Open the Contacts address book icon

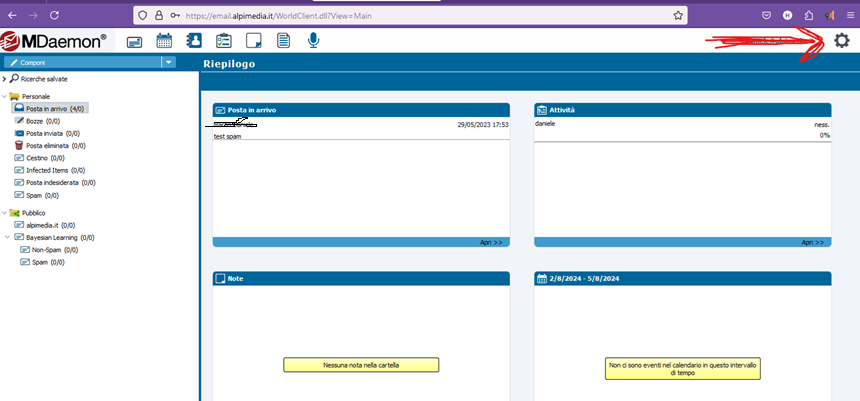(x=195, y=41)
